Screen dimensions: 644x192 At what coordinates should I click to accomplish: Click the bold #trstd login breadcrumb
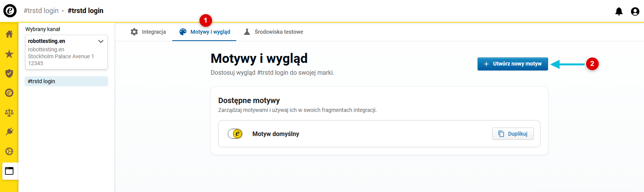pyautogui.click(x=86, y=11)
